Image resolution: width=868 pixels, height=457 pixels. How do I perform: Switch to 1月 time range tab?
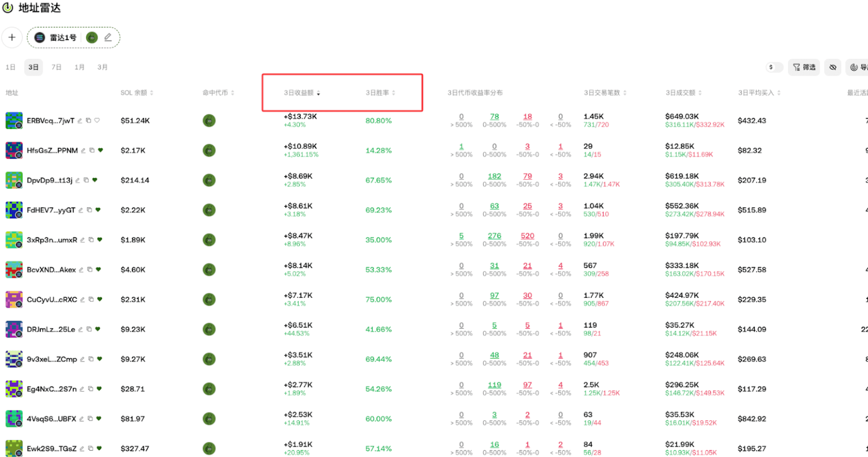(x=79, y=67)
